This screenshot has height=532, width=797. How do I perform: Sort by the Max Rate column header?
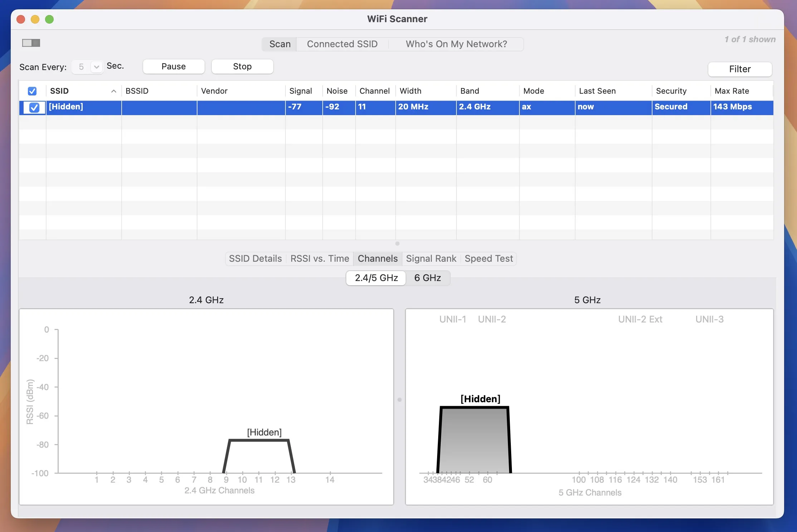742,91
